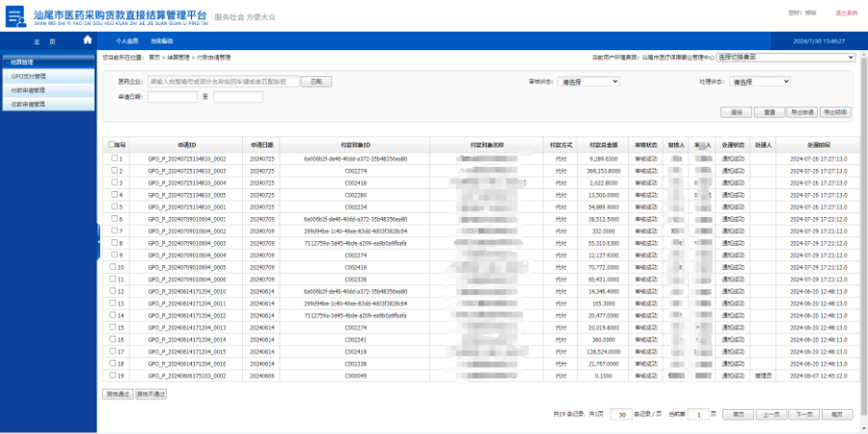Screen dimensions: 868x434
Task: Open 收款申请管理 in the sidebar
Action: tap(28, 102)
